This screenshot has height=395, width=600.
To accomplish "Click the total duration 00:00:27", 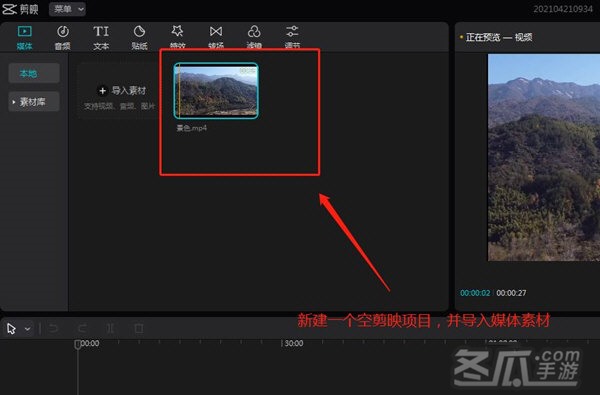I will tap(511, 293).
